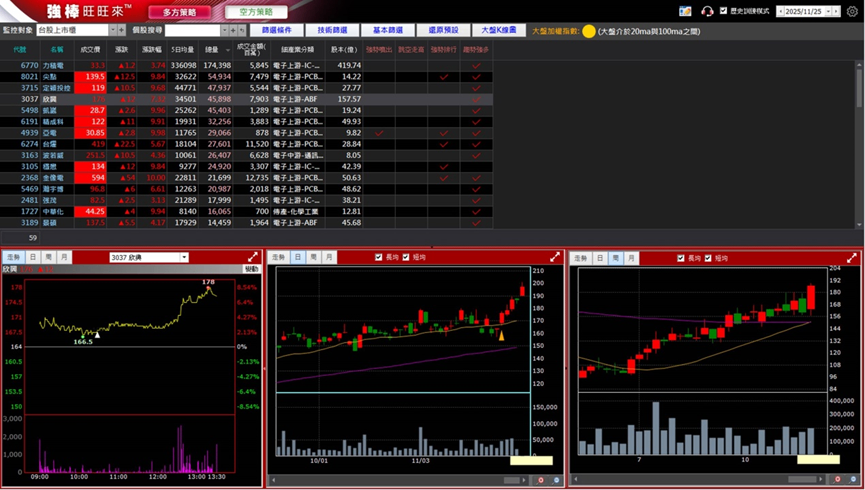Click the undo arrow beside stock search
865x490 pixels.
[242, 30]
